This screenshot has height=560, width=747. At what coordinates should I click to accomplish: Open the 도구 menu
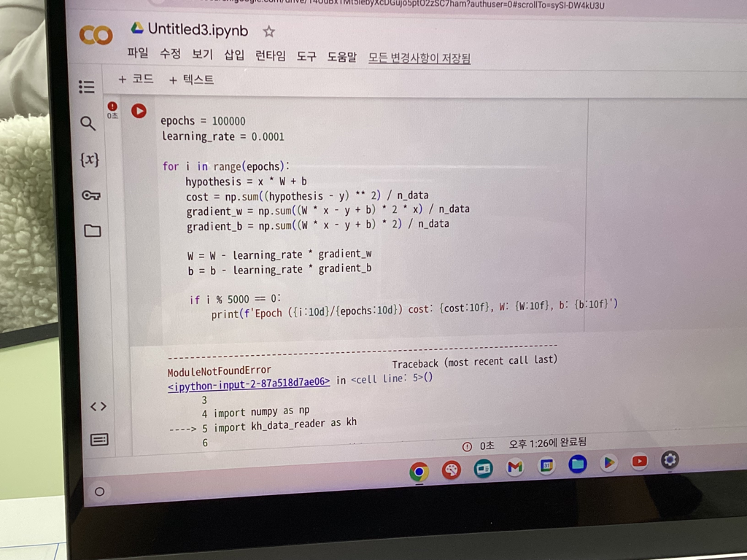306,56
